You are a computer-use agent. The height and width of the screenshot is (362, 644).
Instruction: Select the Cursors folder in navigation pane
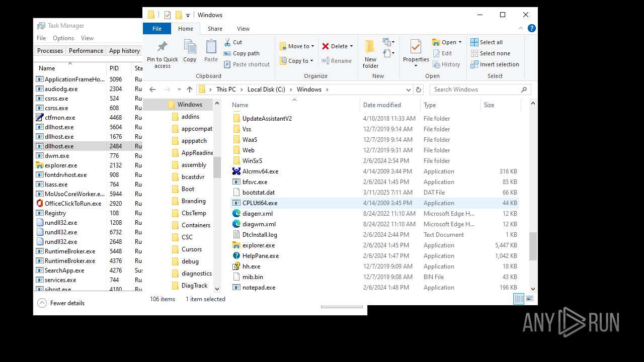click(191, 249)
